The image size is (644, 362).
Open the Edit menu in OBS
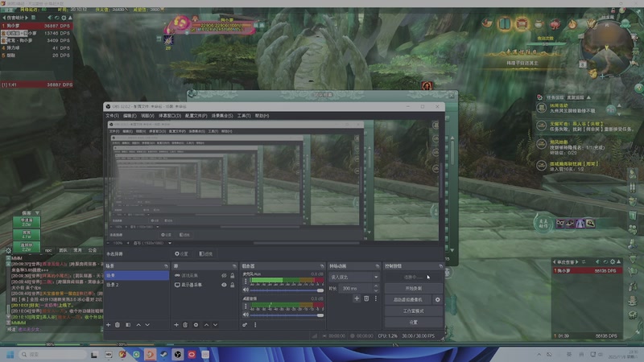[x=130, y=116]
